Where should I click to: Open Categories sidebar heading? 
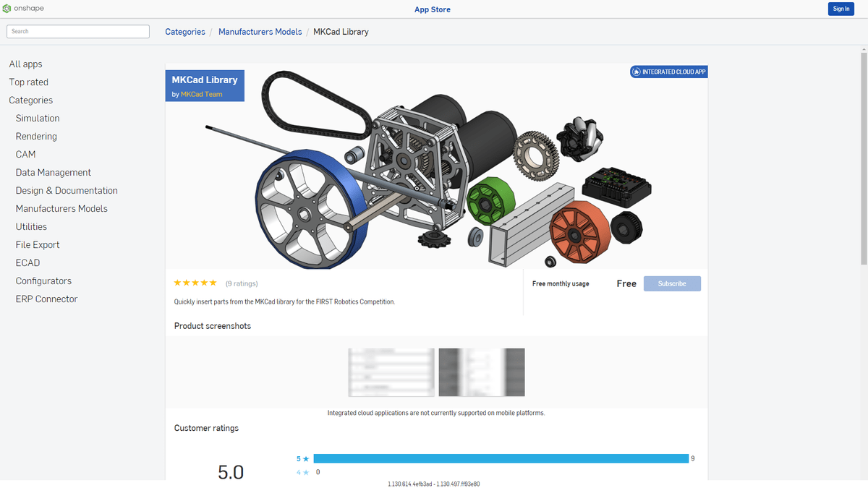[31, 100]
